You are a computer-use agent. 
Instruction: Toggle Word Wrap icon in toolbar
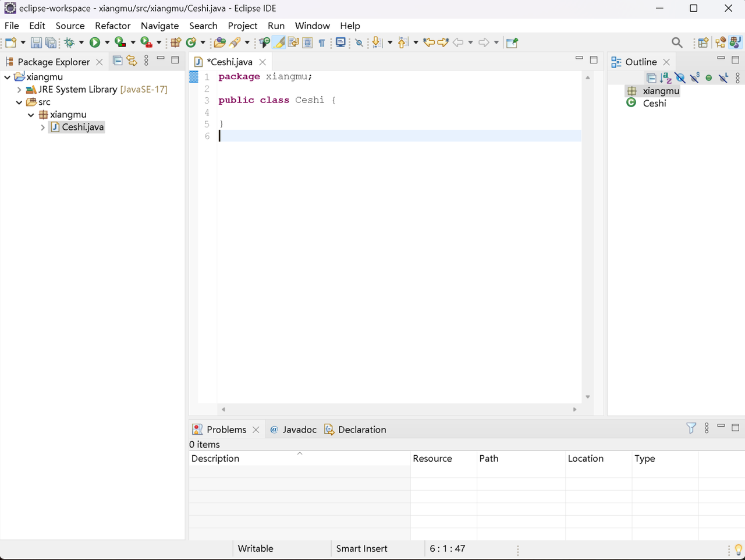(x=293, y=42)
